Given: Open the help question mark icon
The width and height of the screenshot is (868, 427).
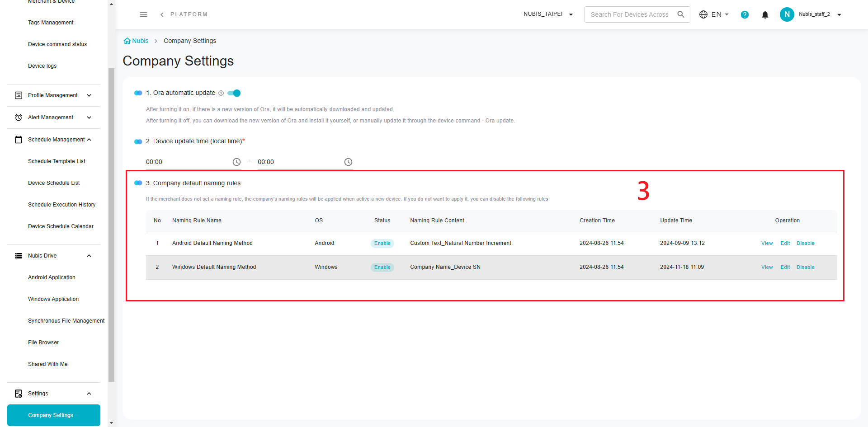Looking at the screenshot, I should 745,14.
